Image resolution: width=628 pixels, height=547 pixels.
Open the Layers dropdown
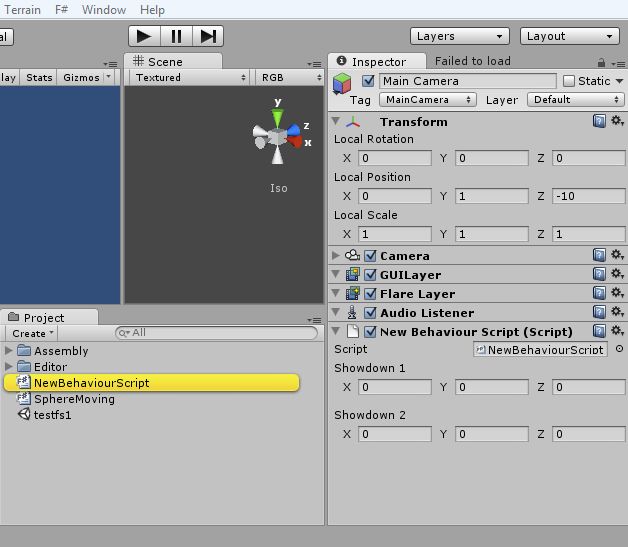(460, 36)
